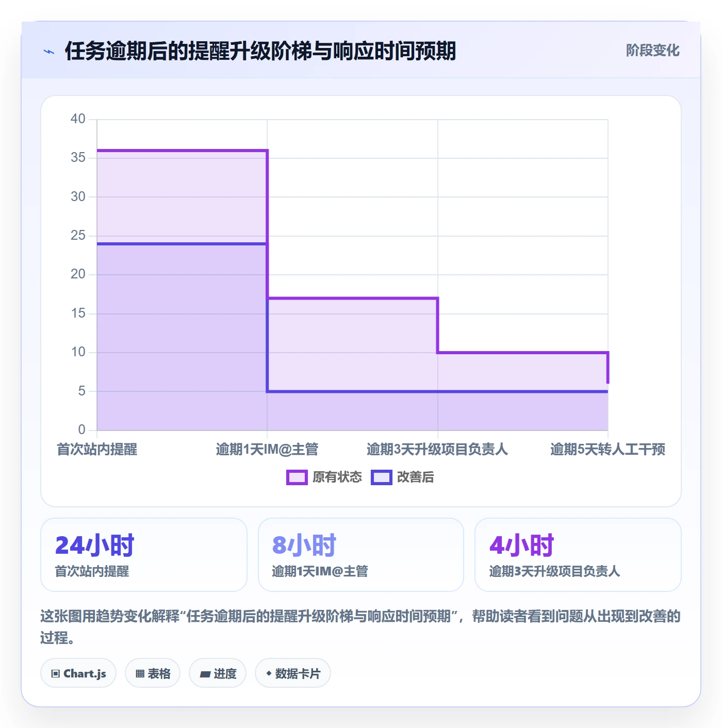Toggle the 改善后 legend swatch
This screenshot has height=728, width=722.
tap(382, 477)
